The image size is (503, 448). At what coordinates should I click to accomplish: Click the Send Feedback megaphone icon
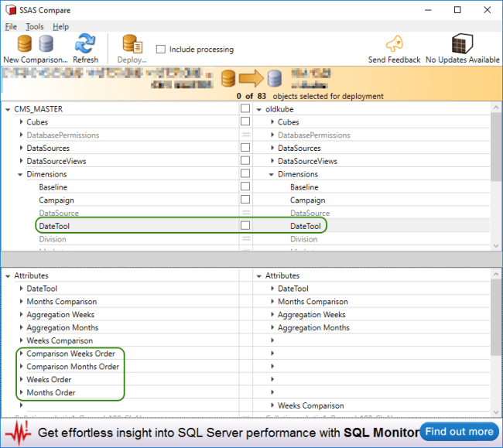click(394, 43)
